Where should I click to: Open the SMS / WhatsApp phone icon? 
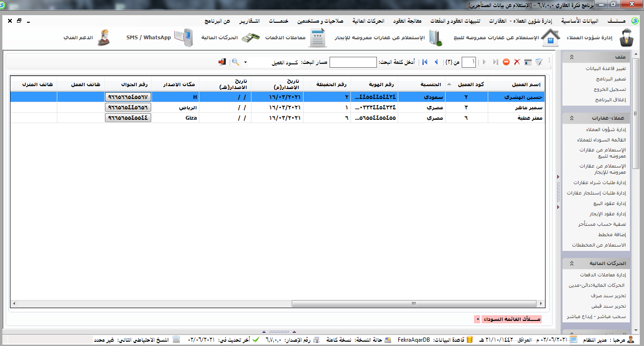pos(183,38)
